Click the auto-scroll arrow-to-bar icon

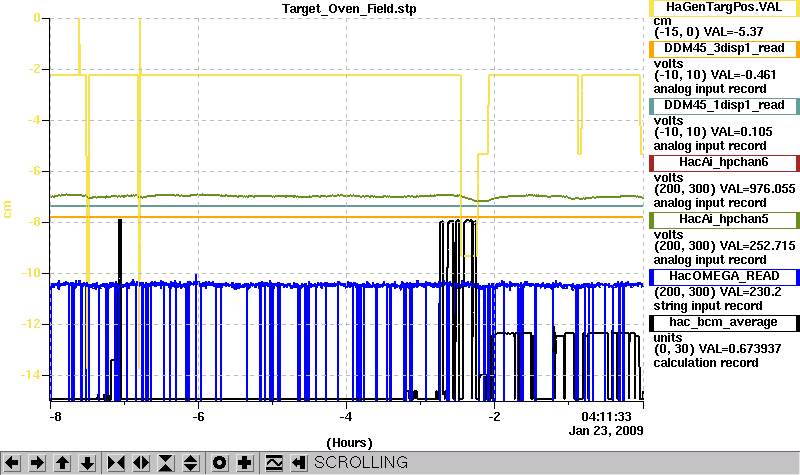299,463
